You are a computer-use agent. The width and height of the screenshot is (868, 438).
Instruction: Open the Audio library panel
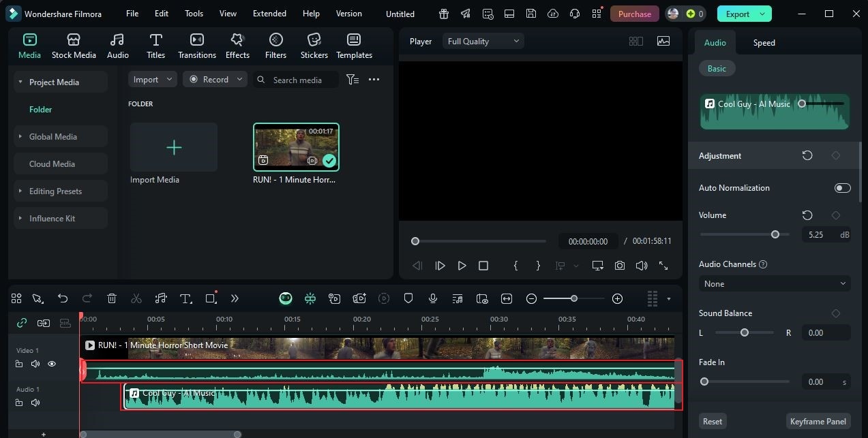[x=117, y=46]
